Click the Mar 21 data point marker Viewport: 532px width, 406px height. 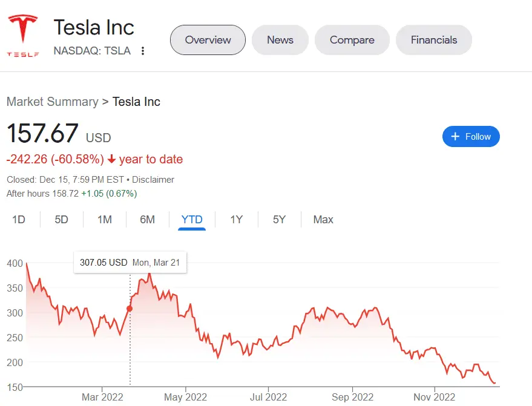coord(130,309)
